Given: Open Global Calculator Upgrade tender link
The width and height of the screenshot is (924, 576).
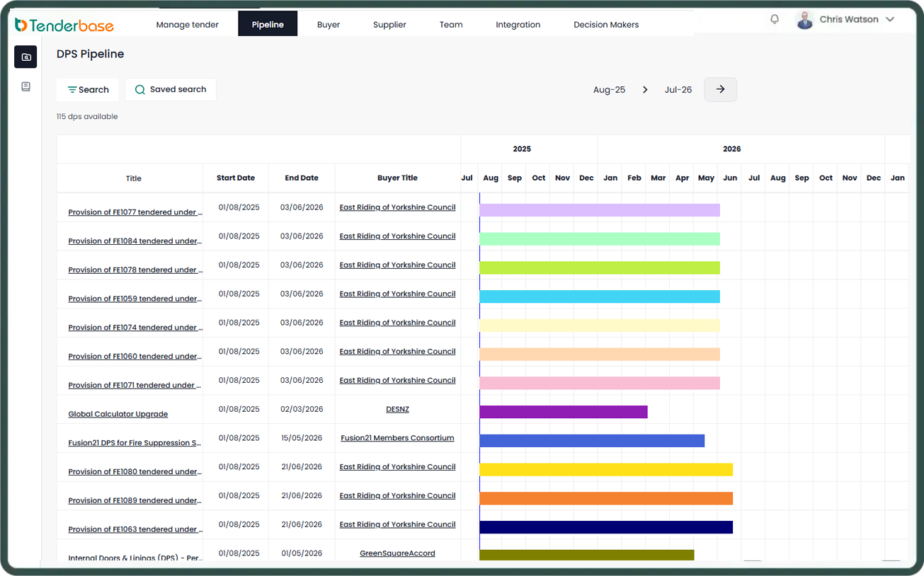Looking at the screenshot, I should click(118, 414).
